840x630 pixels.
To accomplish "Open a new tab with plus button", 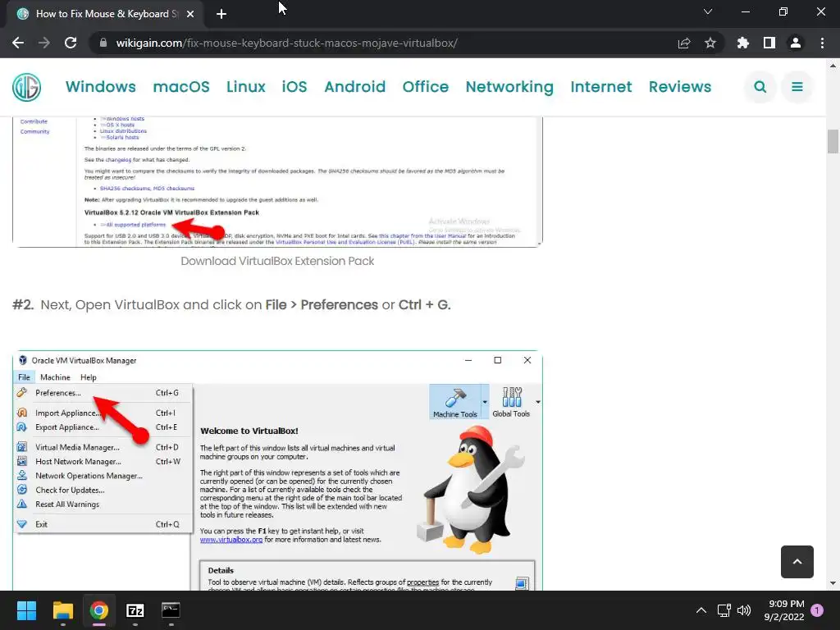I will [221, 14].
